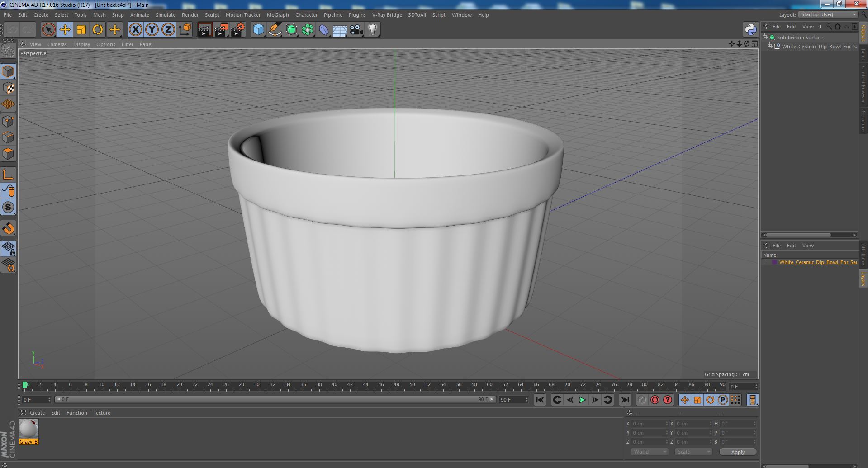868x468 pixels.
Task: Open viewport Display menu
Action: [x=81, y=44]
